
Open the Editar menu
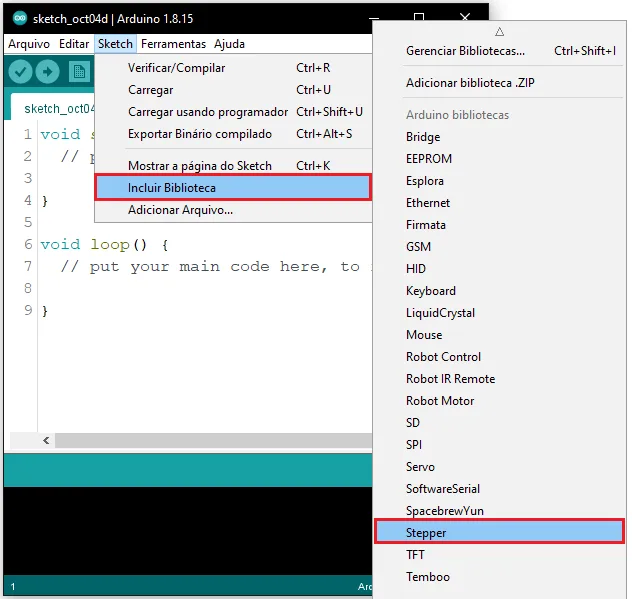pos(74,44)
